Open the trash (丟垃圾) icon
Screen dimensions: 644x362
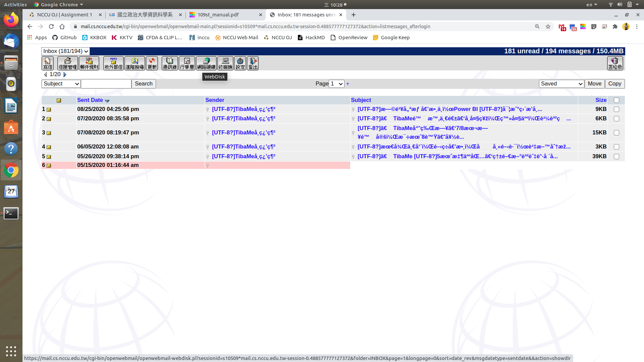click(615, 63)
